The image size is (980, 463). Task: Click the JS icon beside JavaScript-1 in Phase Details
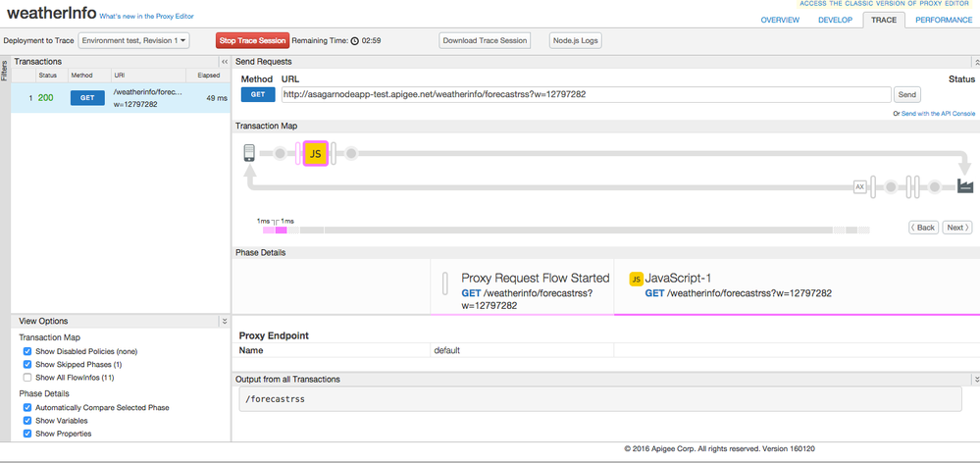(636, 279)
